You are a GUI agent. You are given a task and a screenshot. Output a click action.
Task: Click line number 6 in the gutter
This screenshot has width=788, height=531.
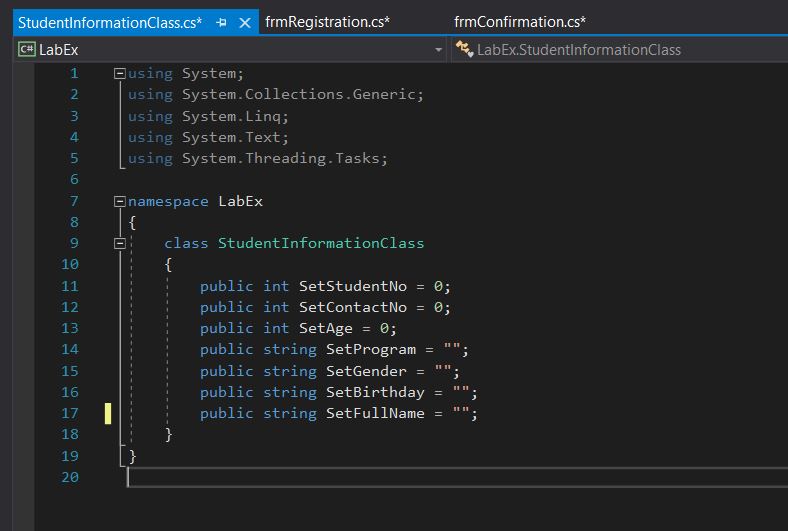pos(74,179)
